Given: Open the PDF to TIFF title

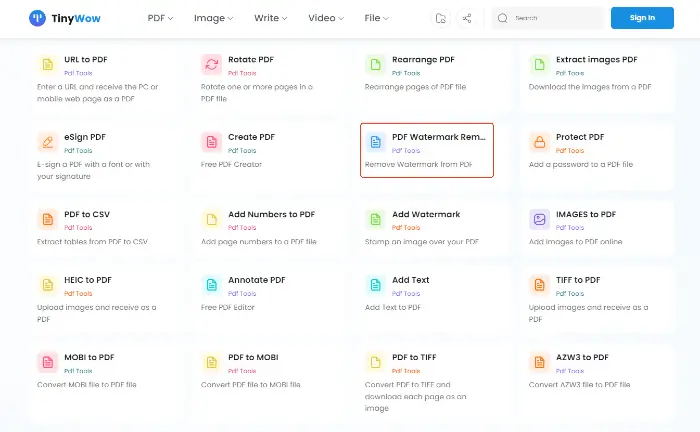Looking at the screenshot, I should pyautogui.click(x=414, y=357).
